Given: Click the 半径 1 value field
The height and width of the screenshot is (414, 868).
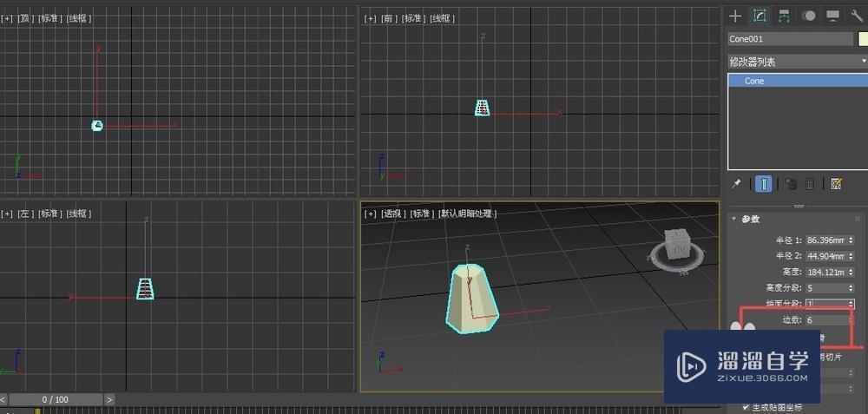Looking at the screenshot, I should point(826,240).
